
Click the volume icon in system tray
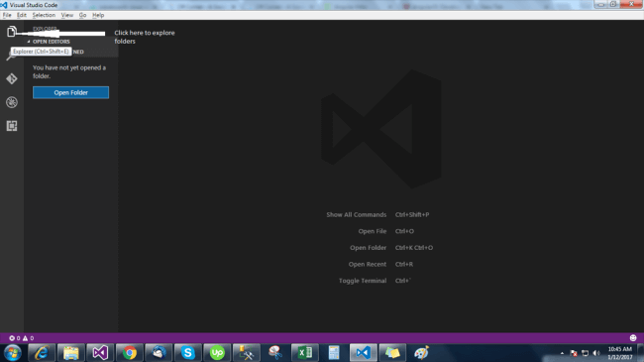pyautogui.click(x=596, y=353)
